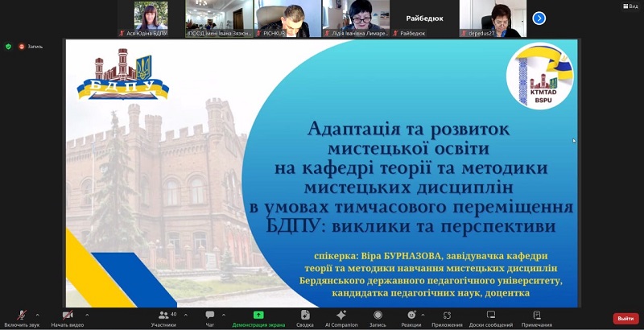Select ІПООД імені Івана Зязюна thumbnail
This screenshot has width=644, height=330.
pyautogui.click(x=219, y=19)
